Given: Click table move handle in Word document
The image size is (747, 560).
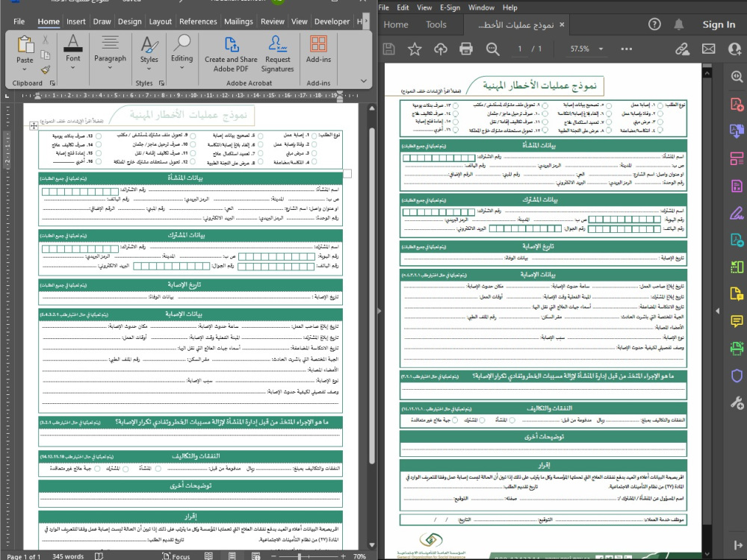Looking at the screenshot, I should pyautogui.click(x=34, y=125).
